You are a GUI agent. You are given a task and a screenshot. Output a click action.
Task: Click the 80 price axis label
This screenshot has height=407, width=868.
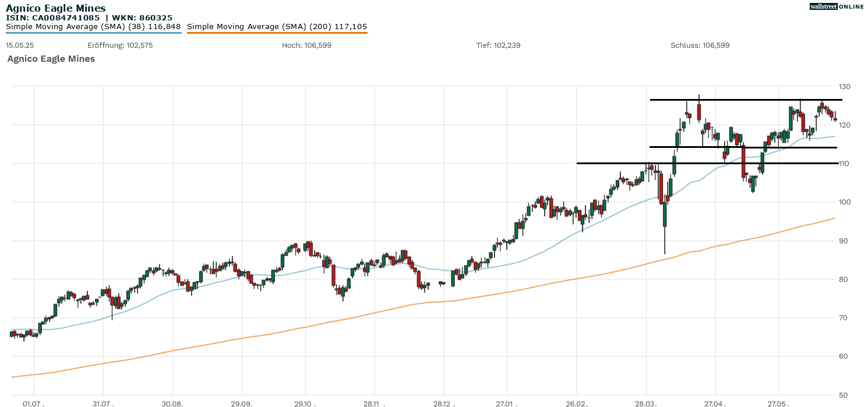[x=843, y=279]
